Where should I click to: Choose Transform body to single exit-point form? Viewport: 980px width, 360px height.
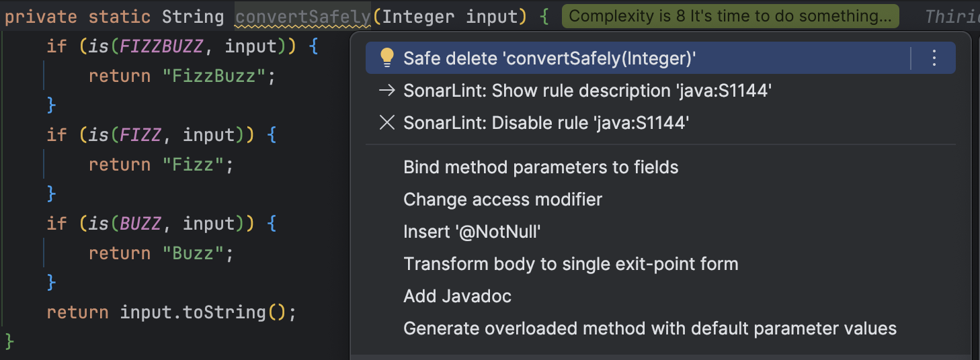point(571,264)
